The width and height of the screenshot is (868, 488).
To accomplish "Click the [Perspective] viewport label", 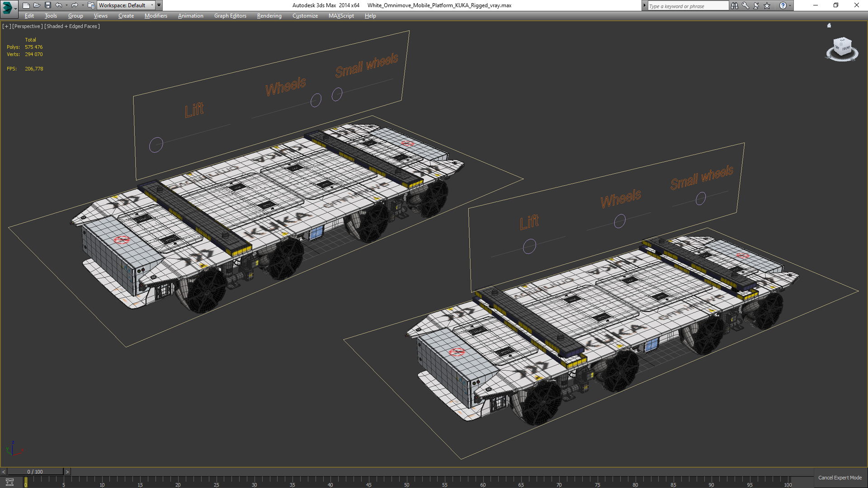I will 28,26.
